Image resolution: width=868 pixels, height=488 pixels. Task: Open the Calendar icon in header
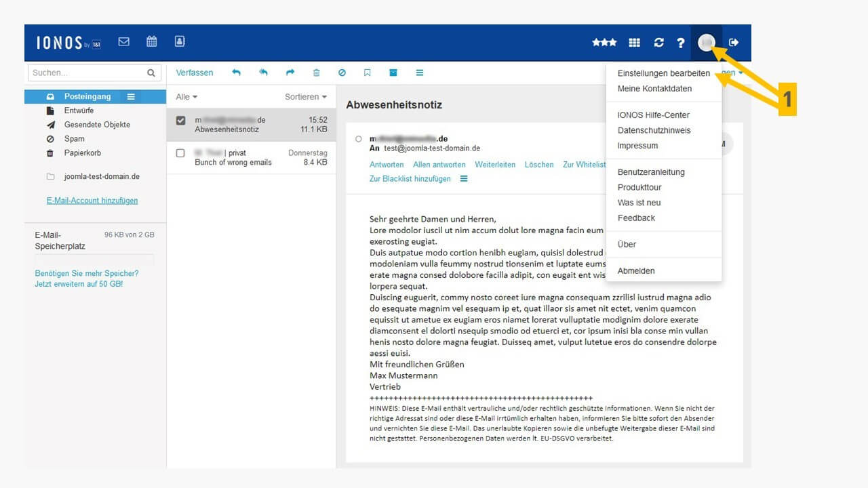coord(152,41)
